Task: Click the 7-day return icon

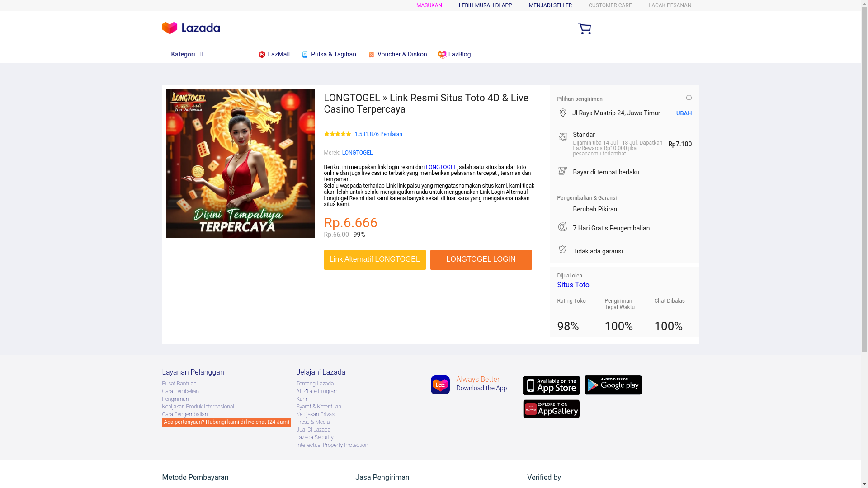Action: (563, 227)
